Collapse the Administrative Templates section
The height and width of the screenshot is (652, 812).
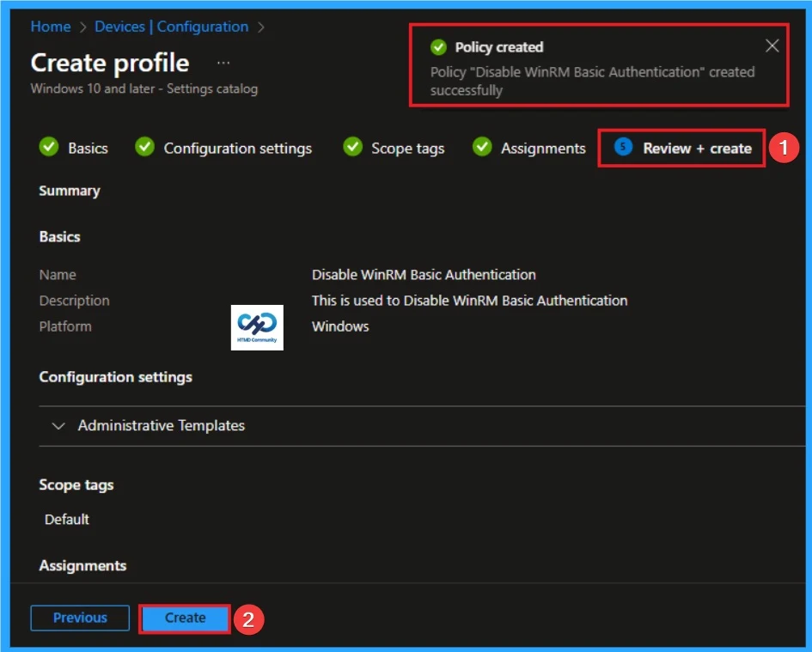coord(58,425)
